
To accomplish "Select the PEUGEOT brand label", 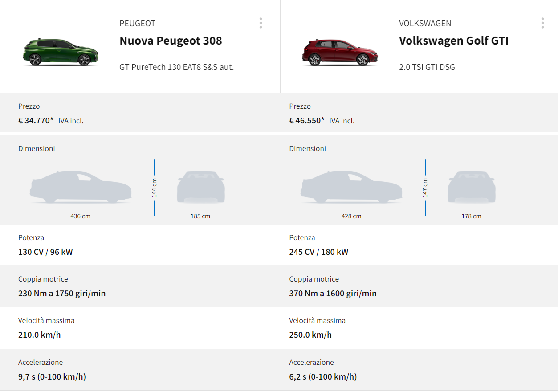I will coord(137,24).
